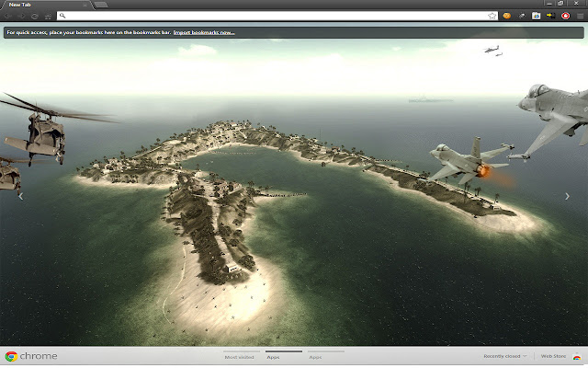This screenshot has height=368, width=588.
Task: Click the red circle extension icon
Action: coord(564,16)
